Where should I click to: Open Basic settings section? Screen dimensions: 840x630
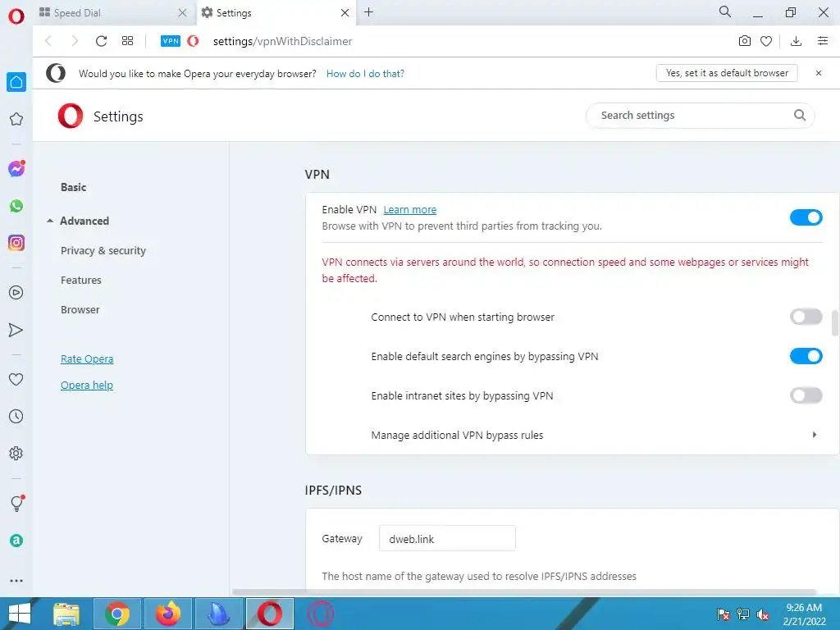(73, 187)
